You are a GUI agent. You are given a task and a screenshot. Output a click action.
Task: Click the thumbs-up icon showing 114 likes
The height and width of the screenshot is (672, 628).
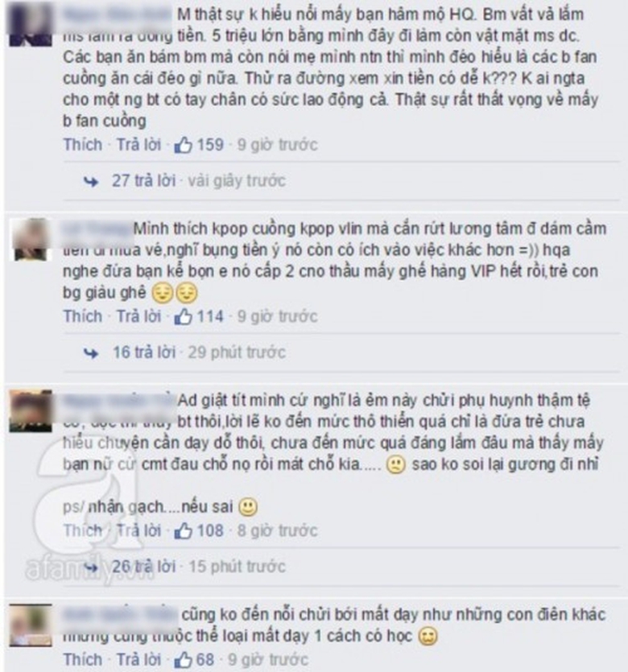(x=183, y=317)
